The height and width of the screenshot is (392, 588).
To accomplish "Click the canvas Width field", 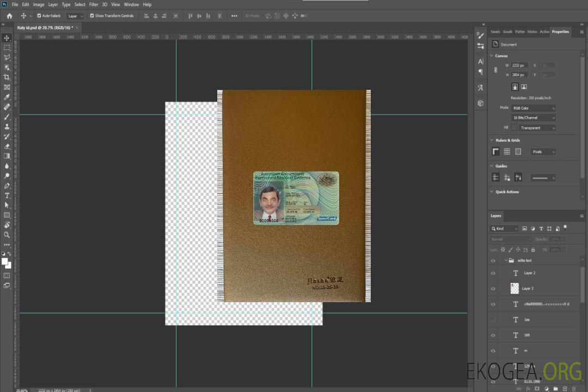I will click(x=520, y=65).
